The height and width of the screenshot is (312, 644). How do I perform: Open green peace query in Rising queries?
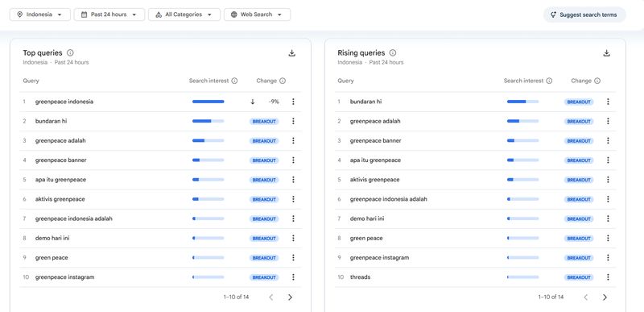366,238
